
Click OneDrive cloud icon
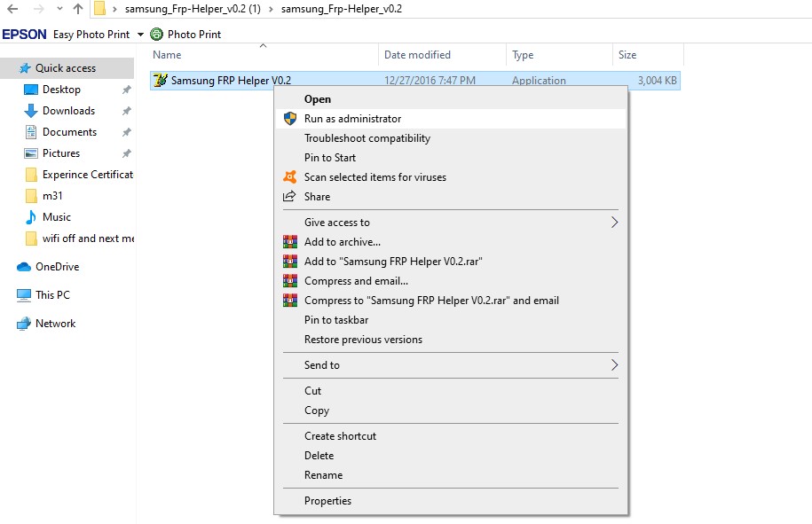(24, 267)
